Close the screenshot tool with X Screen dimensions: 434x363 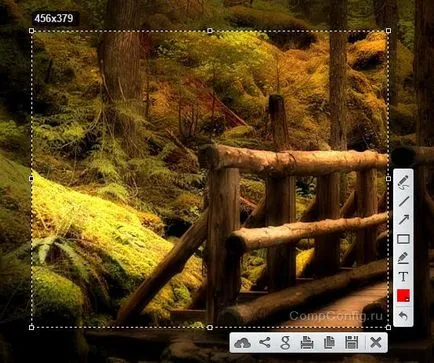[x=376, y=343]
